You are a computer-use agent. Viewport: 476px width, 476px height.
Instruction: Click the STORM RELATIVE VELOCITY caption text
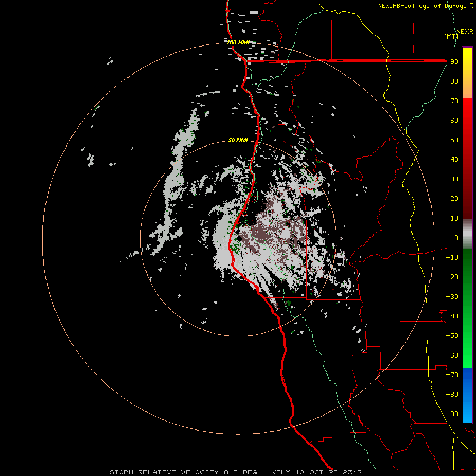coord(164,472)
